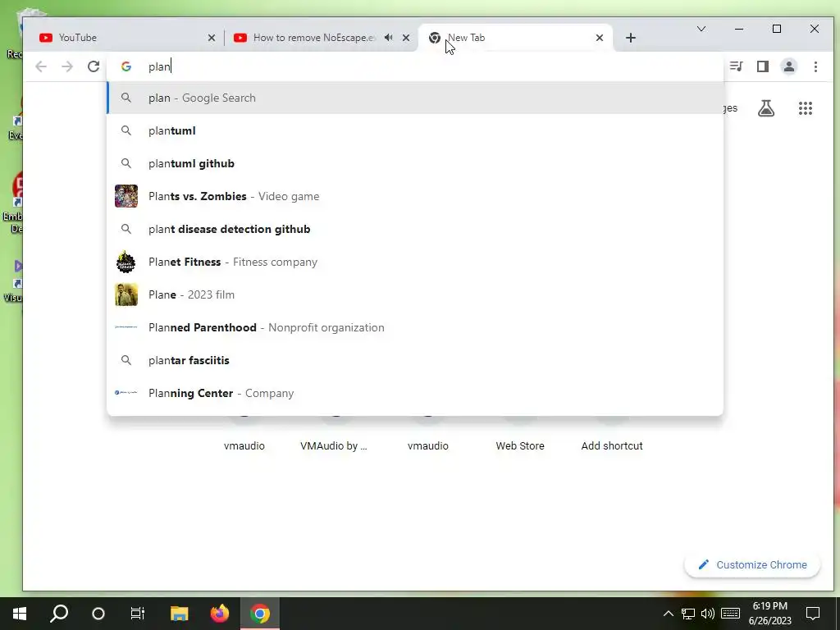The height and width of the screenshot is (630, 840).
Task: Click Plants vs. Zombies thumbnail image
Action: click(126, 196)
